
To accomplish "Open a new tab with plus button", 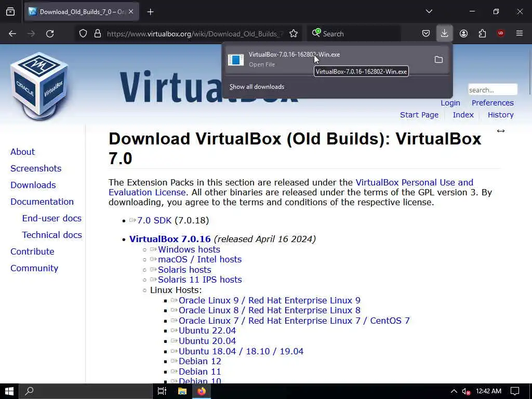I will 150,12.
